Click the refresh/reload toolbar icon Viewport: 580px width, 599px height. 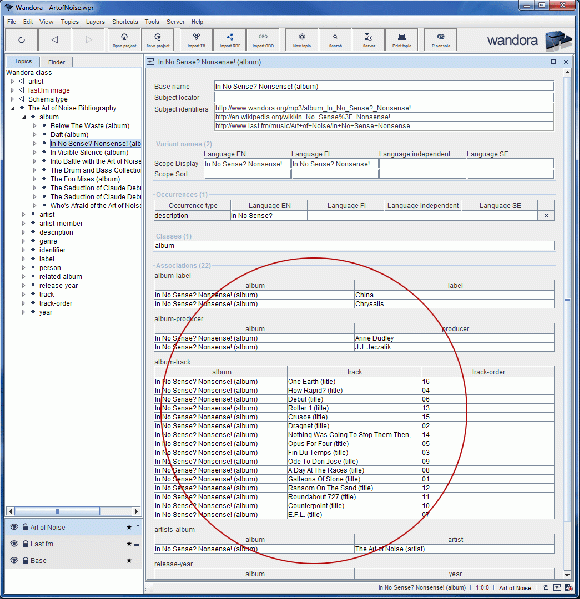[x=22, y=40]
